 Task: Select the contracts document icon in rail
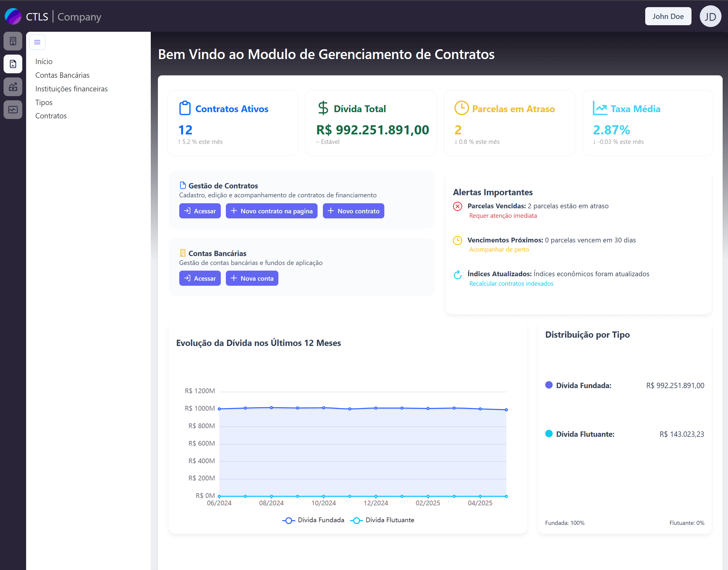pyautogui.click(x=13, y=64)
